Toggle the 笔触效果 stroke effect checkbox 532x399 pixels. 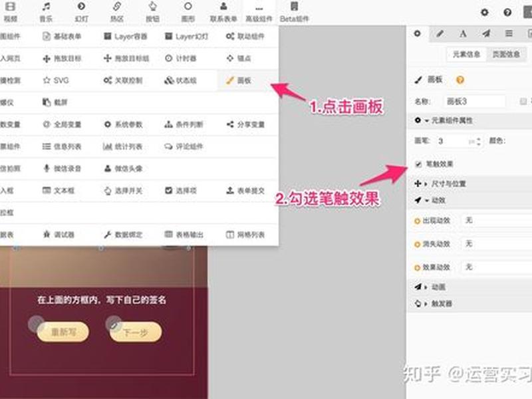tap(418, 164)
